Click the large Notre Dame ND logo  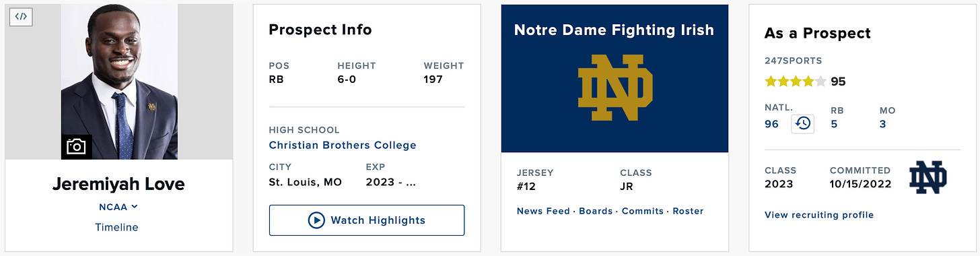pyautogui.click(x=615, y=88)
